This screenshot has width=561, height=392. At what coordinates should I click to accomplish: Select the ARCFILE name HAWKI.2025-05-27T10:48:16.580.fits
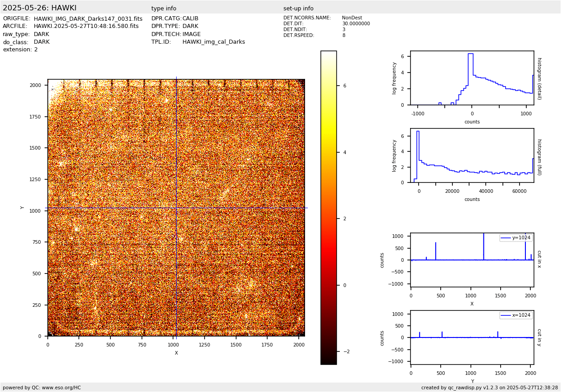(x=86, y=27)
